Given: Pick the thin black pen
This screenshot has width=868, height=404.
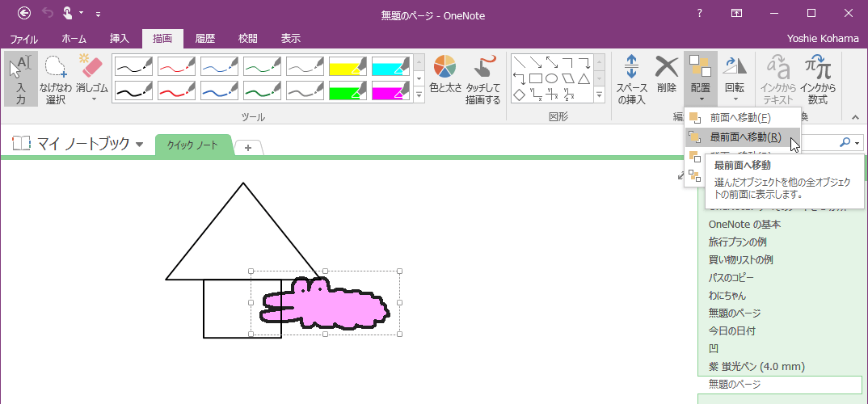Looking at the screenshot, I should (133, 66).
